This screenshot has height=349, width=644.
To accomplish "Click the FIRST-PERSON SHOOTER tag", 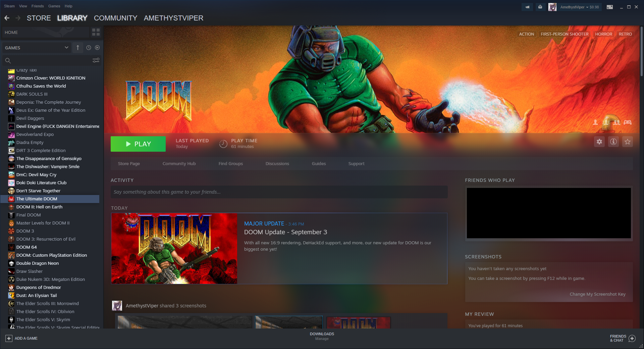I will 565,34.
